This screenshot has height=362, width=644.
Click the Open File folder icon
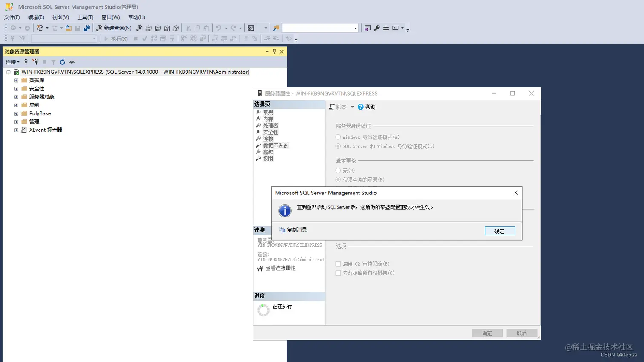(69, 28)
